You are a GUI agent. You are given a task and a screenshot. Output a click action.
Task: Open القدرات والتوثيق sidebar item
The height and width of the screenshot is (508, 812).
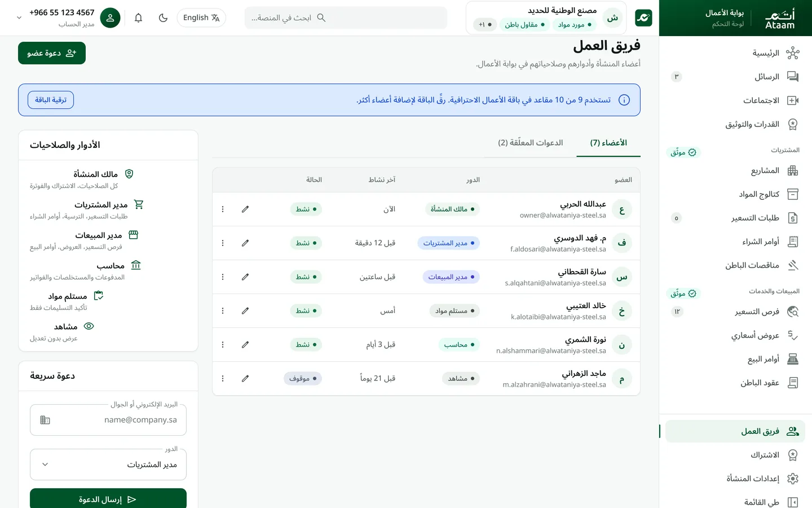(735, 124)
